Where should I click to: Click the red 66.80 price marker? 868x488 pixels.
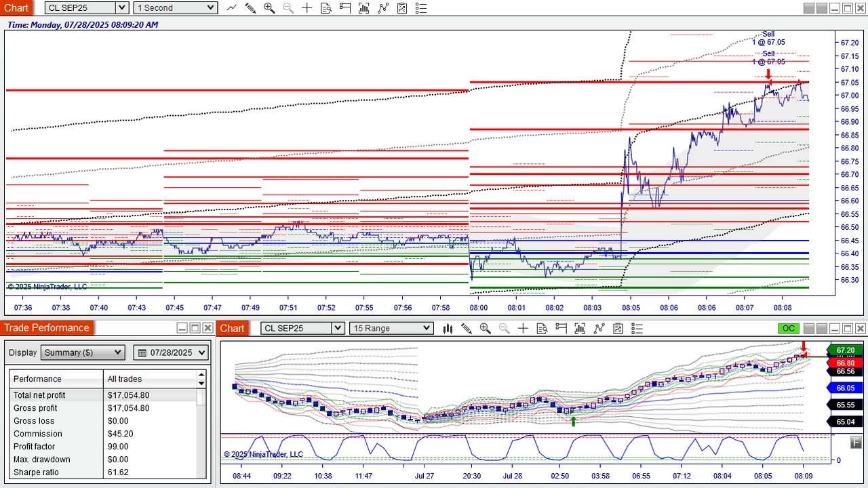pos(845,363)
